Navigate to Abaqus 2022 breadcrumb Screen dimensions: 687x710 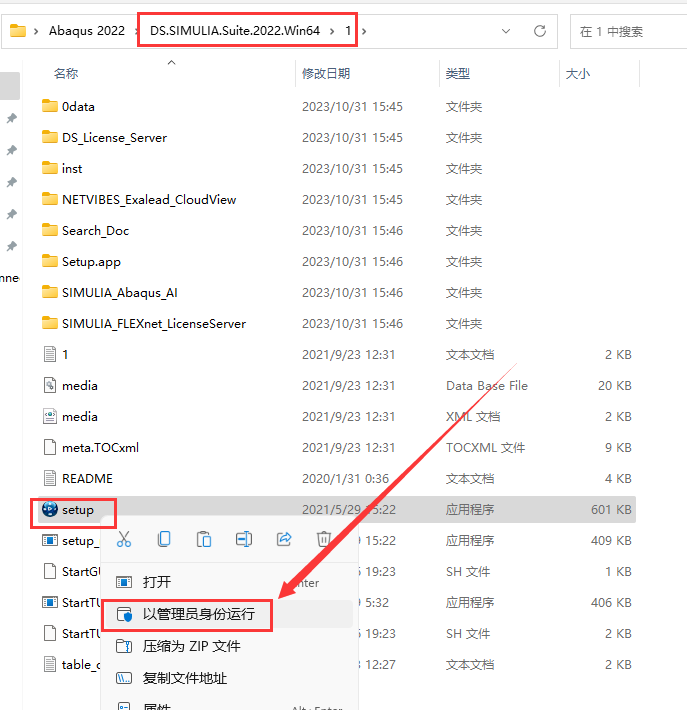click(x=86, y=31)
